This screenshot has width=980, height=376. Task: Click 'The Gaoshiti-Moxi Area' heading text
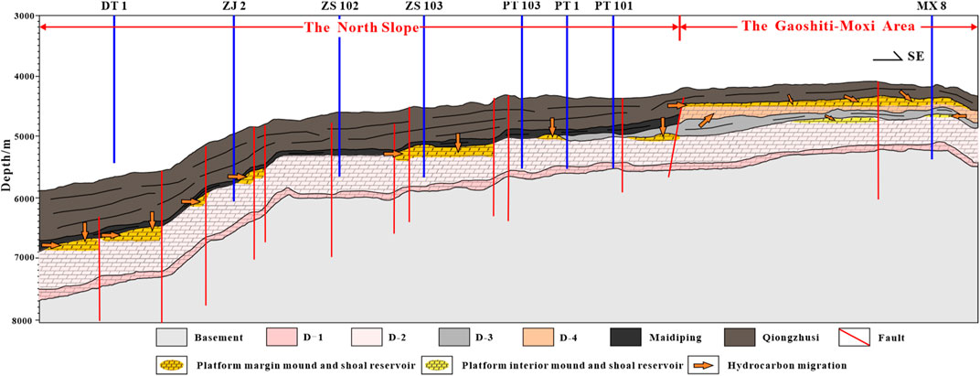pos(828,27)
